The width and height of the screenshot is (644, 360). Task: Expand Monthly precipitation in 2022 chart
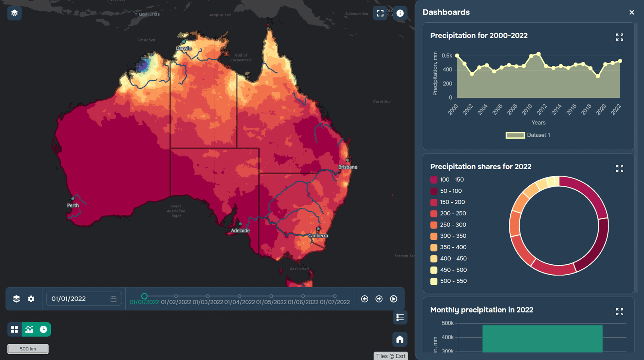click(619, 312)
